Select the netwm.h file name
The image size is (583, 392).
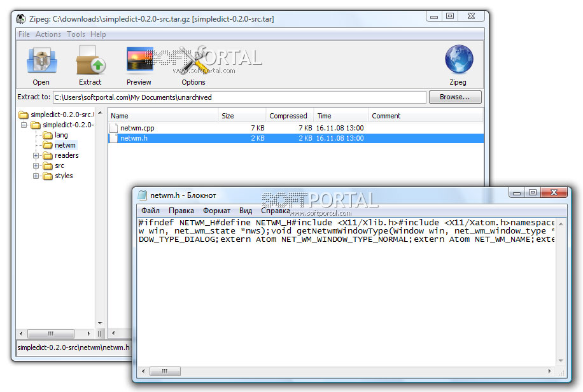[134, 138]
